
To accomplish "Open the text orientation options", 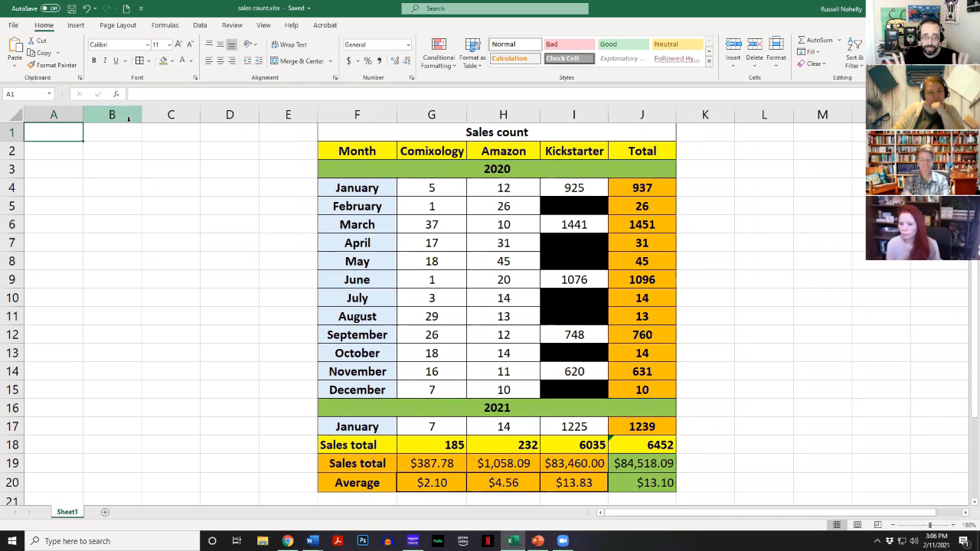I will pyautogui.click(x=250, y=44).
